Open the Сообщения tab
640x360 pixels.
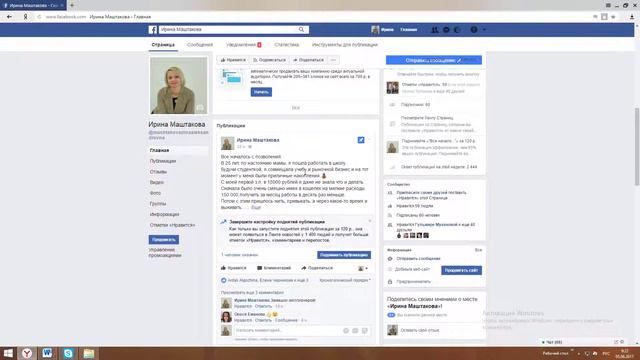200,44
